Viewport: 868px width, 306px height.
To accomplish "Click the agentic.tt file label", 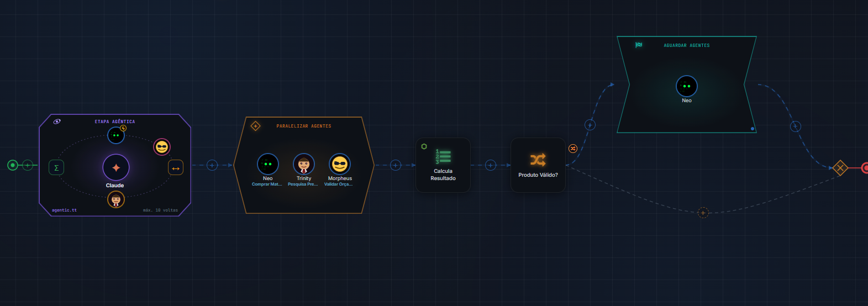I will pyautogui.click(x=64, y=210).
